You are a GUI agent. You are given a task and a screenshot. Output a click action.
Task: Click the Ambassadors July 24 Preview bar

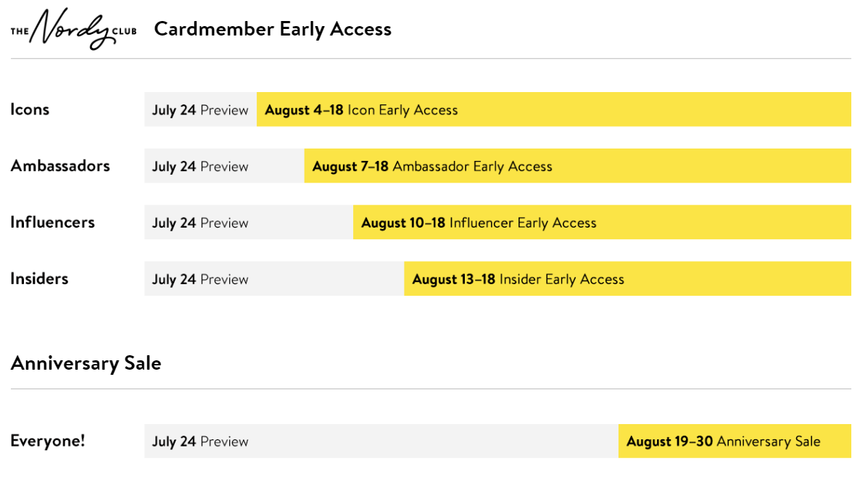pos(224,165)
